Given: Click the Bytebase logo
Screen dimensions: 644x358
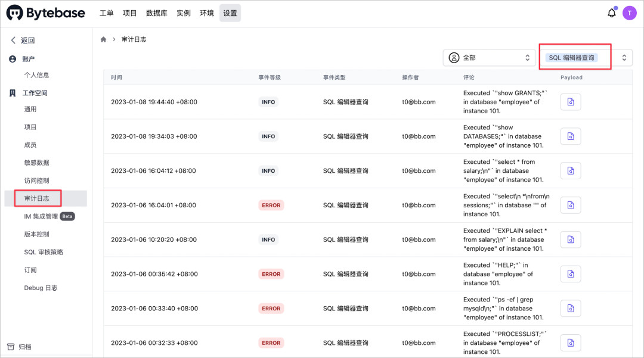Looking at the screenshot, I should point(46,13).
